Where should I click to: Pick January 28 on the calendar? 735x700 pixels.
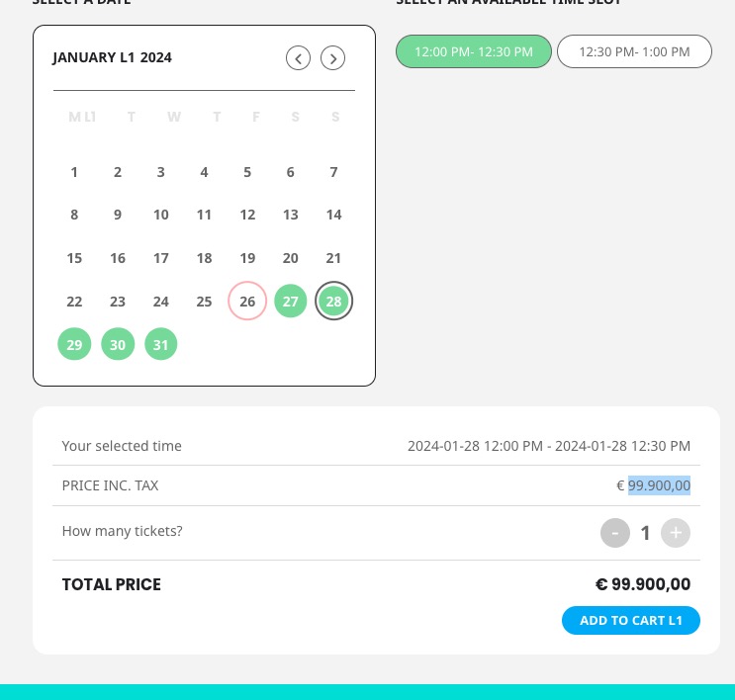point(333,301)
